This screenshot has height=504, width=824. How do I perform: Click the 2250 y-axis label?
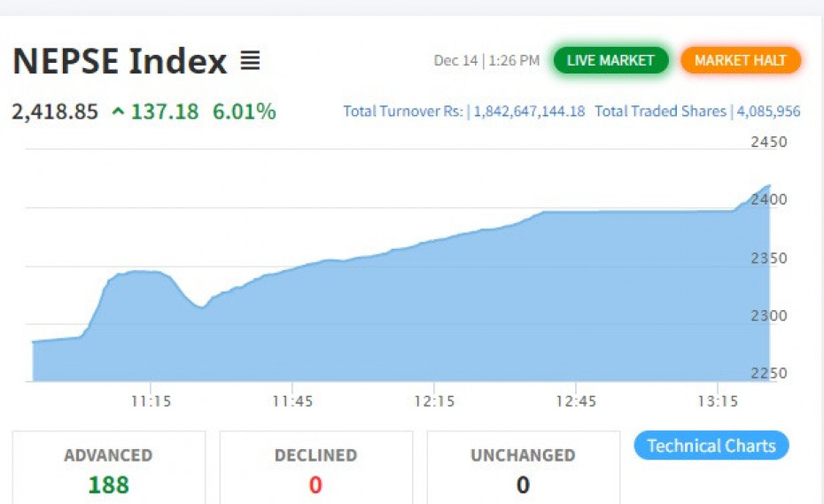(769, 373)
